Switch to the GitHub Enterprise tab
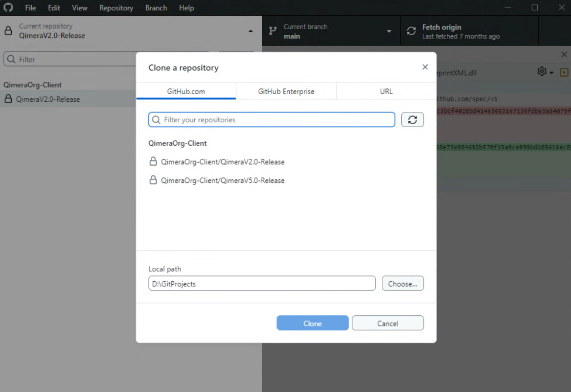This screenshot has height=392, width=571. [x=286, y=91]
